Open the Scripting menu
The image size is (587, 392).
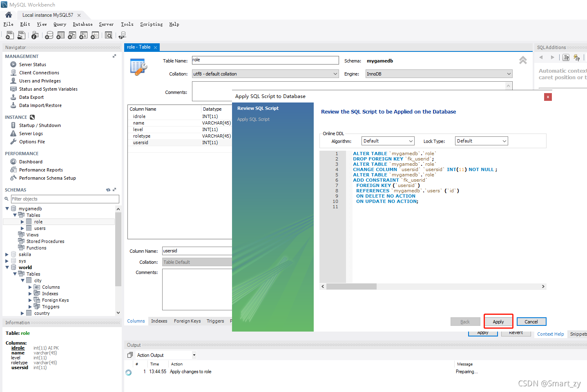click(x=151, y=24)
